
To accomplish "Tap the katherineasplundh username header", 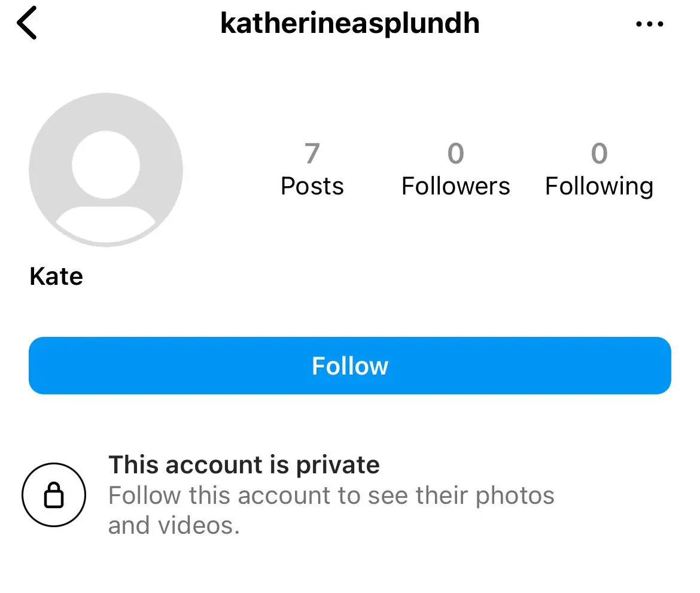I will coord(350,24).
